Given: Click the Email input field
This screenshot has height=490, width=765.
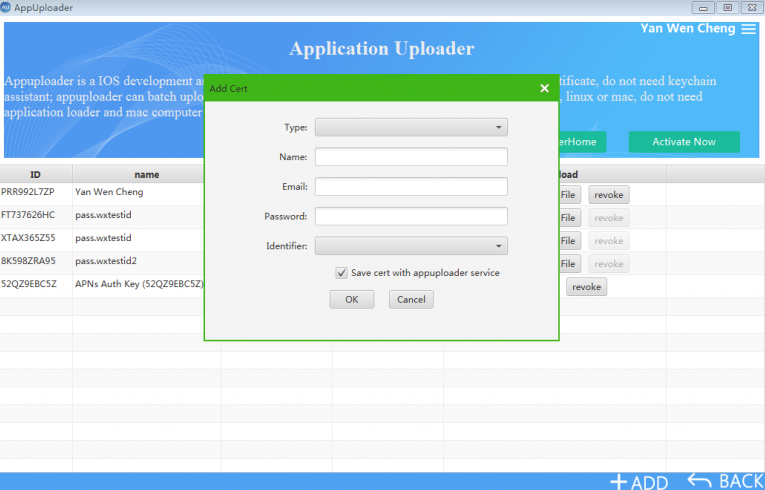Looking at the screenshot, I should (411, 186).
